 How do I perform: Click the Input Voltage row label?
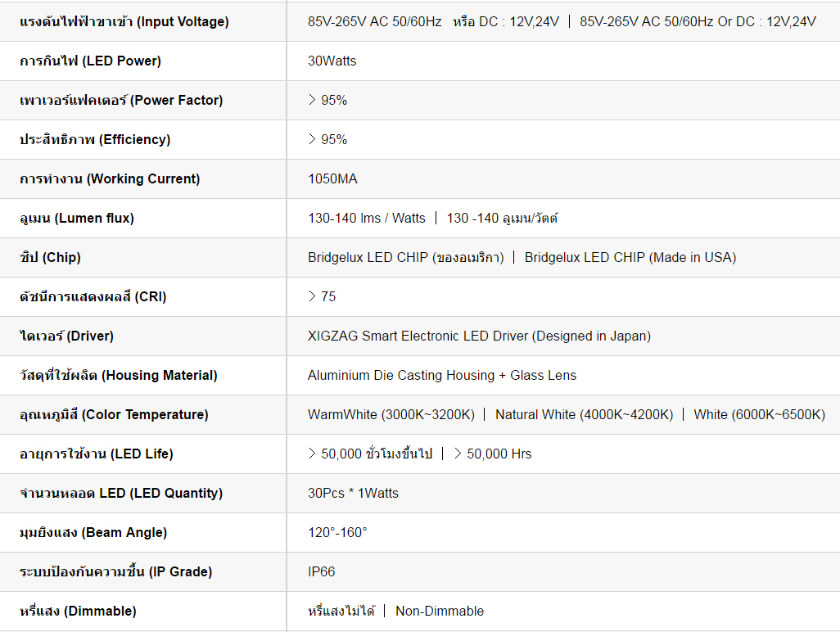124,22
